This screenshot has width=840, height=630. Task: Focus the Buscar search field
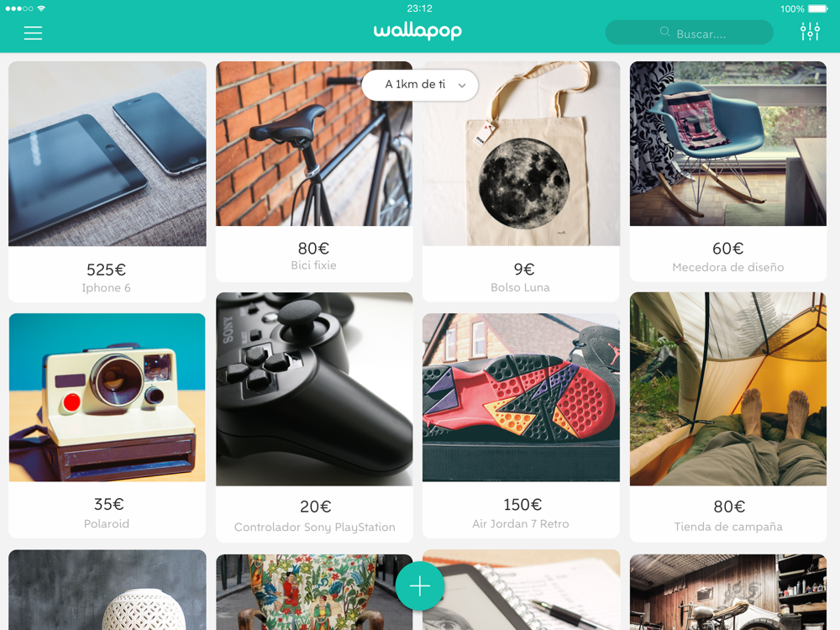[689, 32]
